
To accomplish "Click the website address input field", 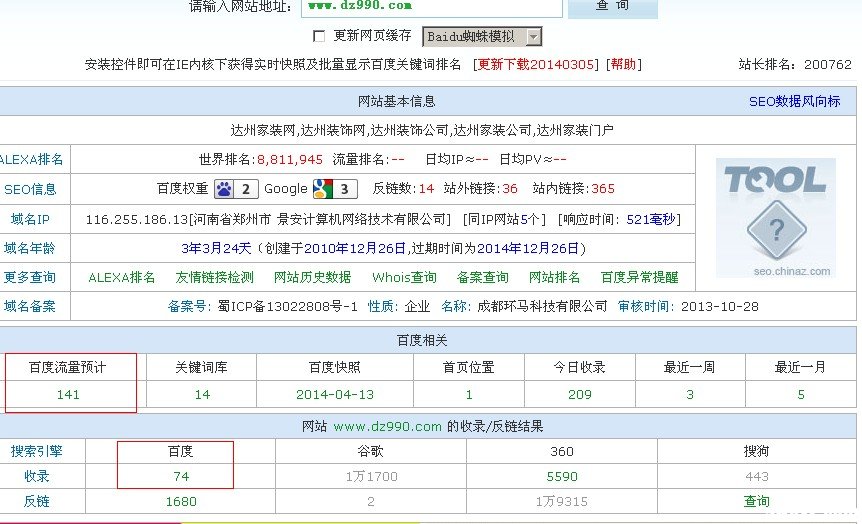I will click(427, 6).
